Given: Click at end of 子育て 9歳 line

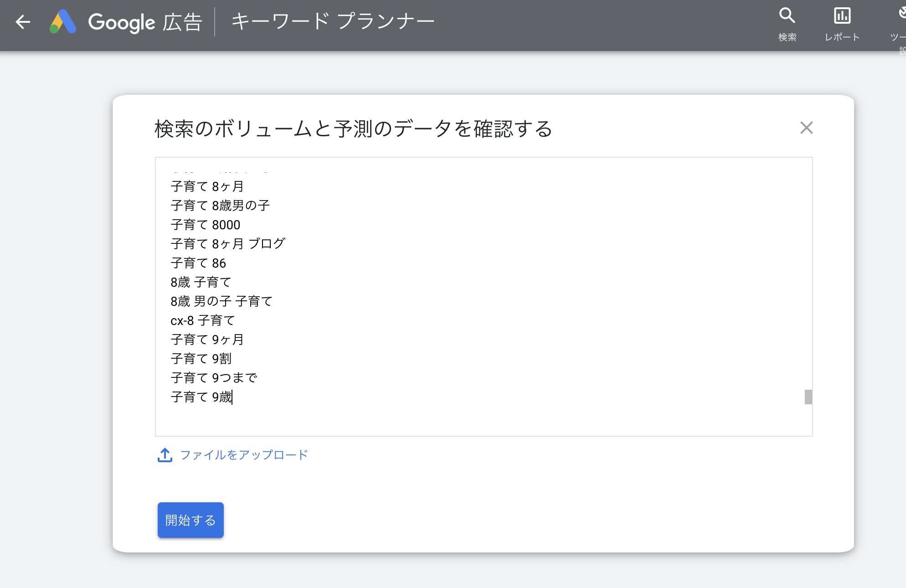Looking at the screenshot, I should tap(232, 397).
